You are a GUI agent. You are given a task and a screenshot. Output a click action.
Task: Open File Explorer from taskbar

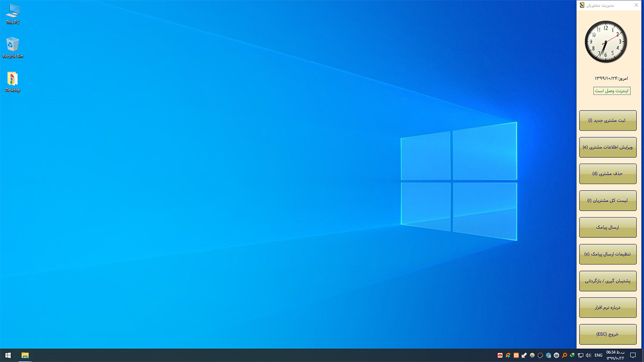pyautogui.click(x=25, y=355)
